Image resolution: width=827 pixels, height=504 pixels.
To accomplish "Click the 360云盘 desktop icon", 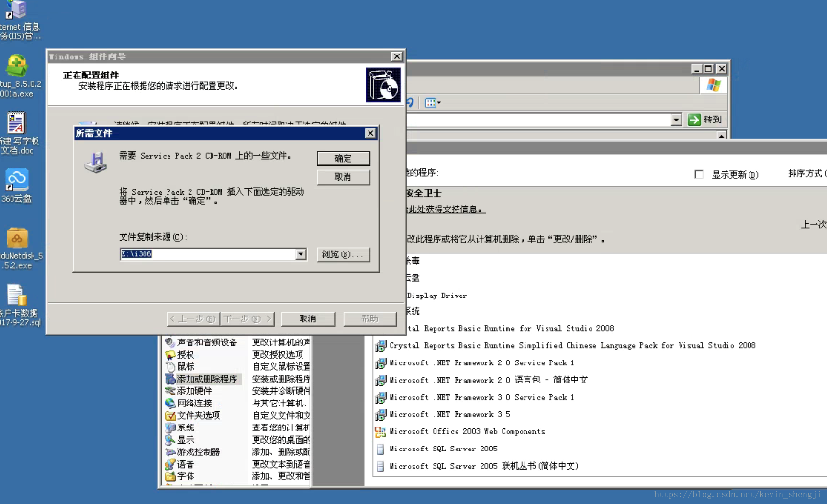I will pos(17,186).
